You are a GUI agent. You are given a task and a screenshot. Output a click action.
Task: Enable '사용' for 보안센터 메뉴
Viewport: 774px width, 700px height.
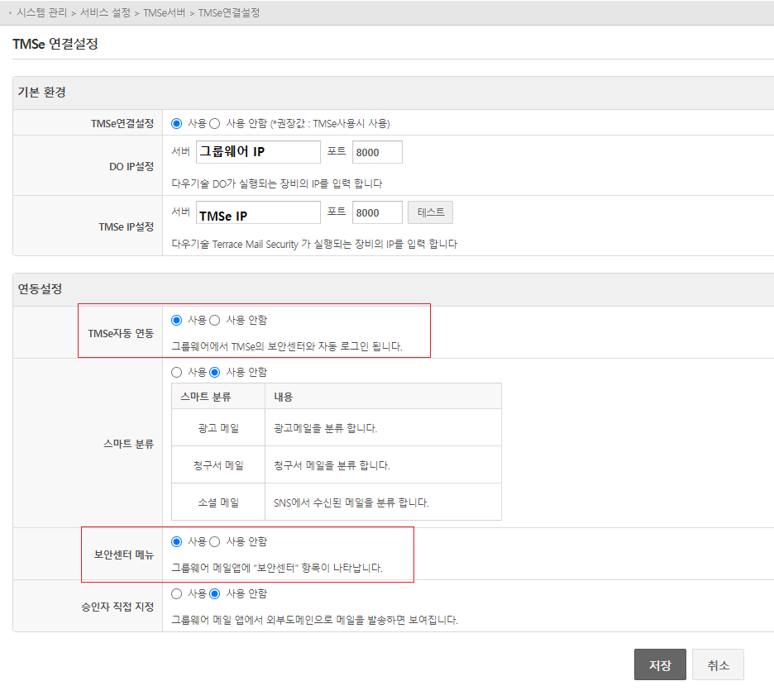176,541
